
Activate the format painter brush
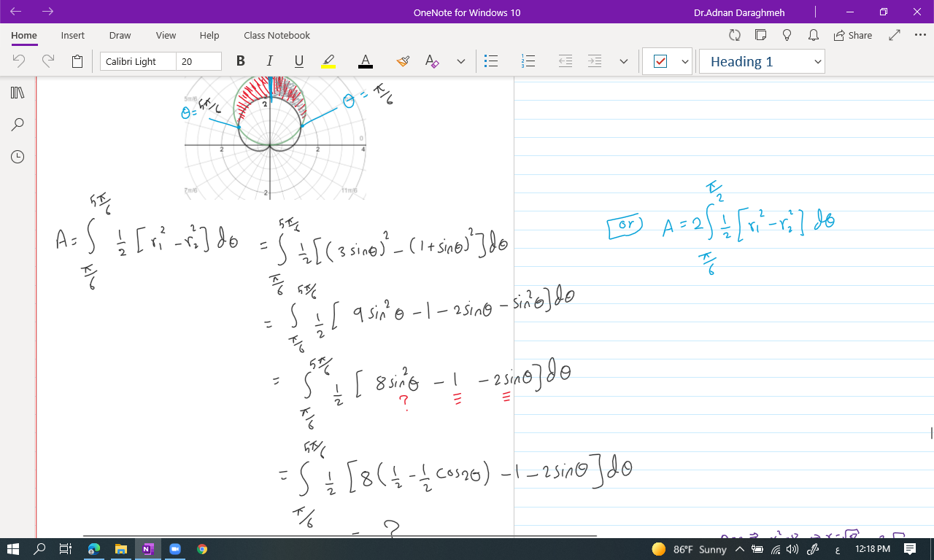coord(403,62)
